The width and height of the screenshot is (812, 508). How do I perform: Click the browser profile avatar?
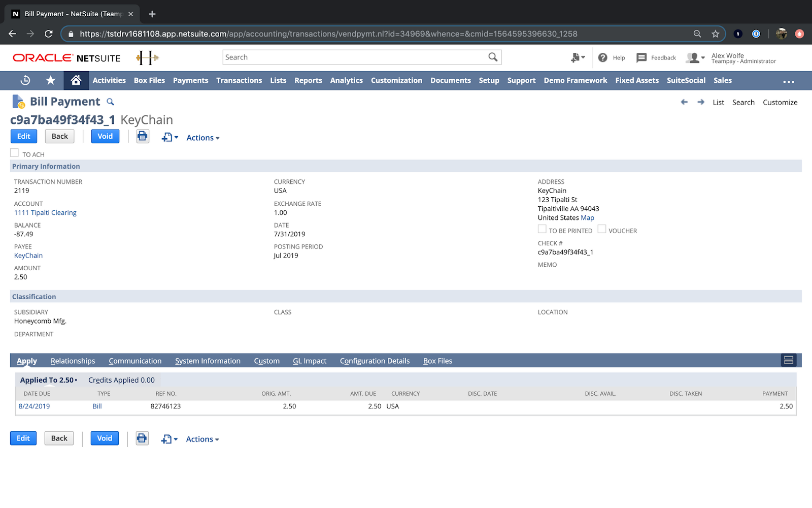[782, 34]
